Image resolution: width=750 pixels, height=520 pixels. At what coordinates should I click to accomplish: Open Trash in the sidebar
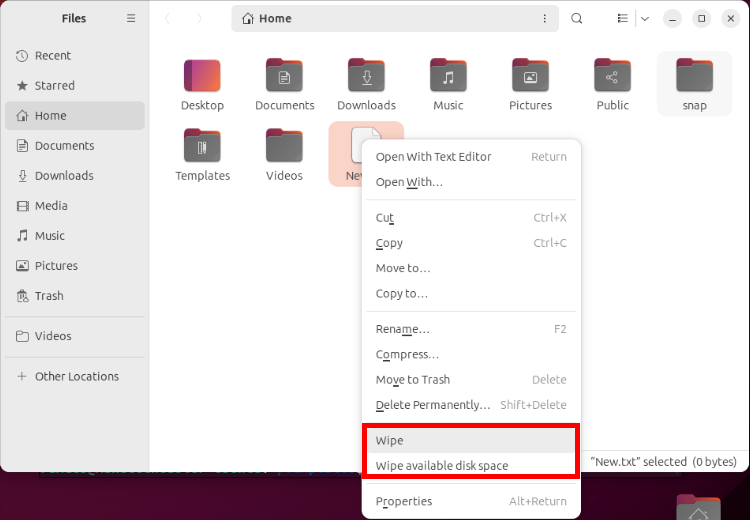(x=75, y=296)
